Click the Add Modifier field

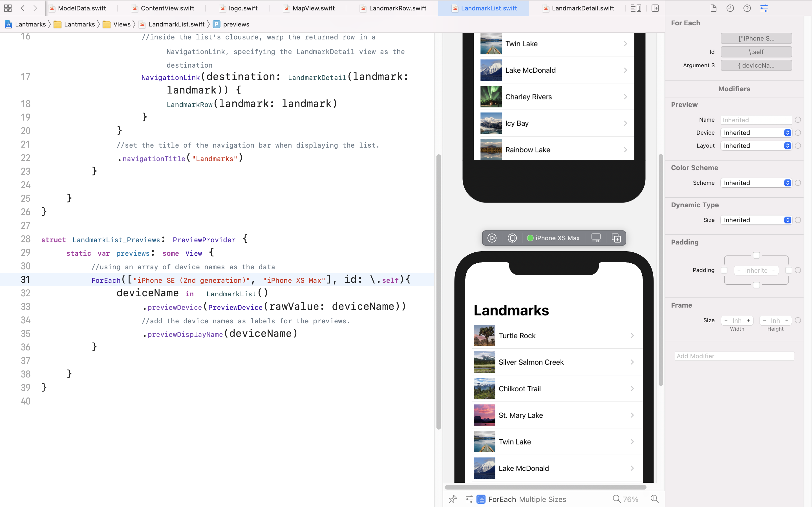click(x=734, y=356)
